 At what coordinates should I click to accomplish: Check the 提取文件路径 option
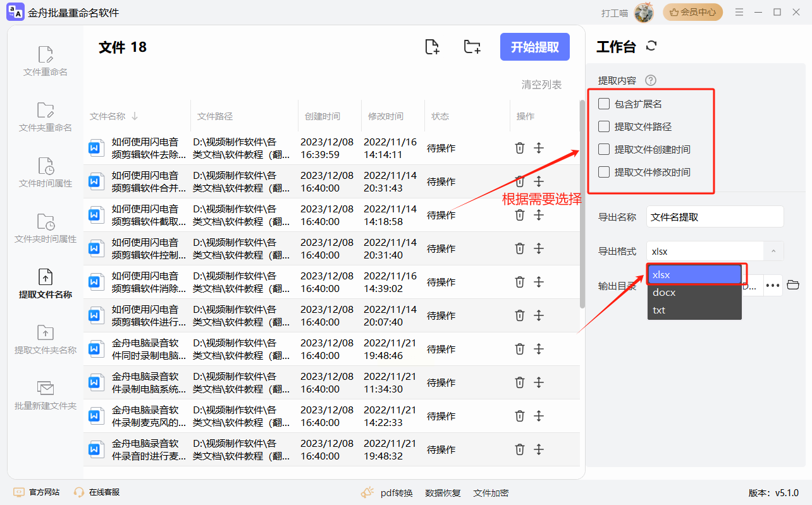click(x=604, y=126)
